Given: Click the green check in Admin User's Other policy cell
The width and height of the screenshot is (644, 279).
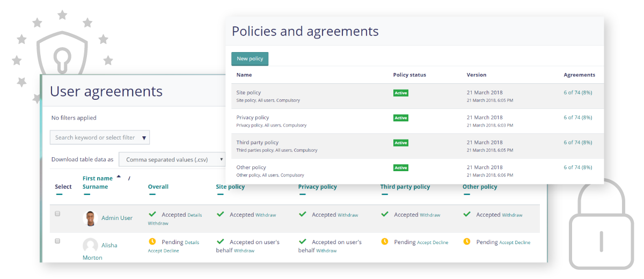Looking at the screenshot, I should (466, 214).
